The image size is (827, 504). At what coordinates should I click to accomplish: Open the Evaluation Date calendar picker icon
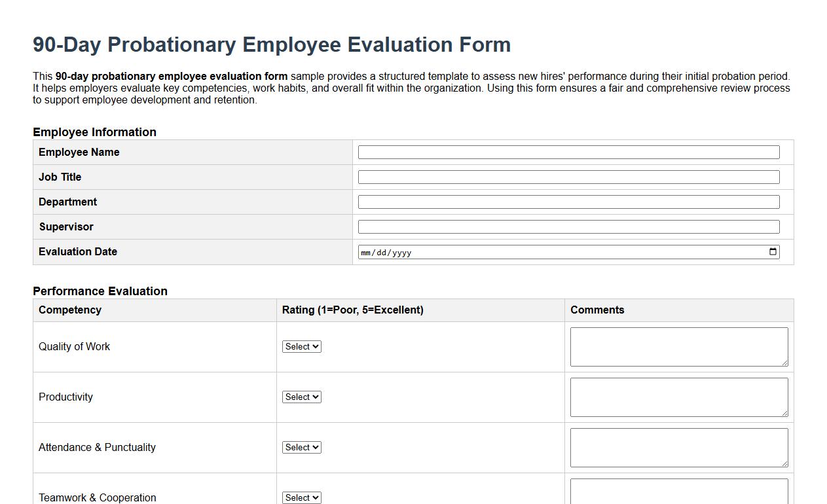pos(772,251)
